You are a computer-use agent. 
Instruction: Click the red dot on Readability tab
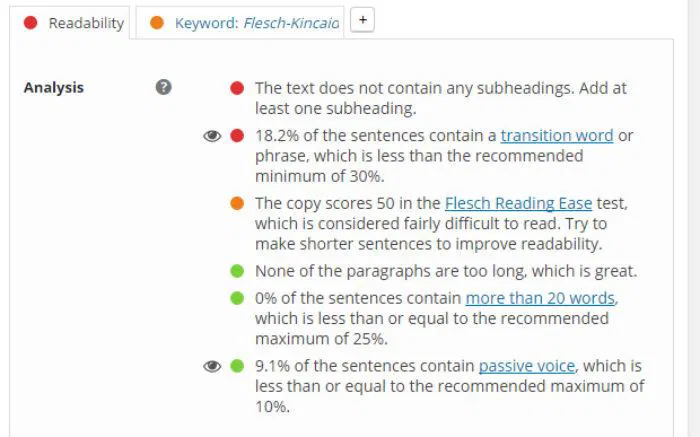[31, 22]
